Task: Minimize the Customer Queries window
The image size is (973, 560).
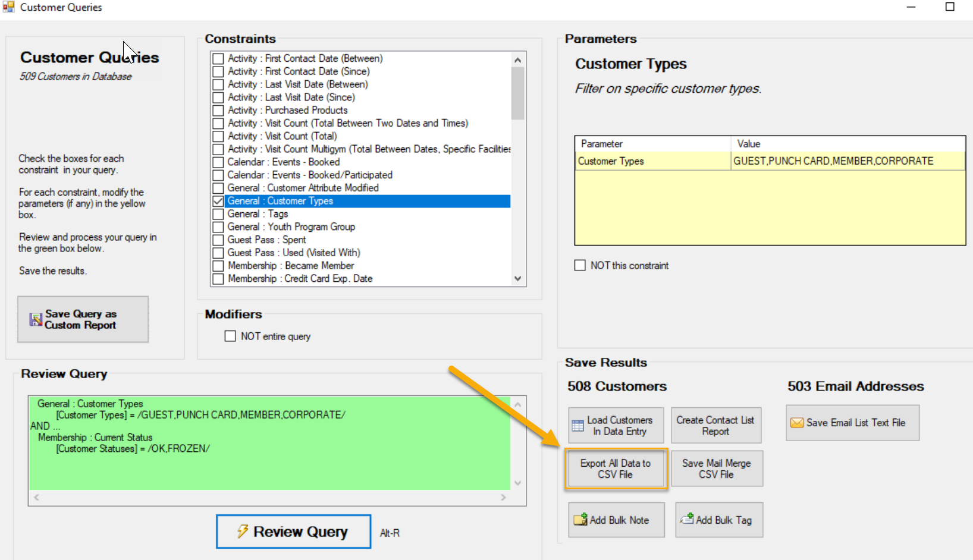Action: click(911, 7)
